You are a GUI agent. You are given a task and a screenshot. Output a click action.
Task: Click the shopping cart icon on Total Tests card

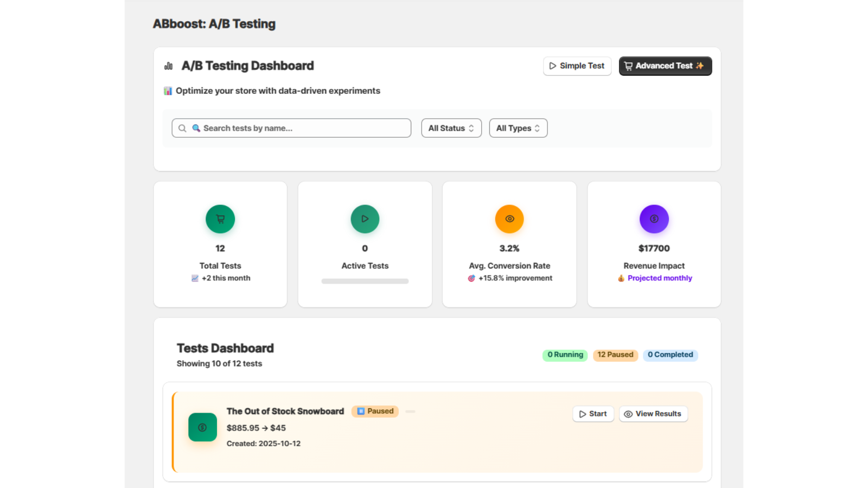coord(220,219)
